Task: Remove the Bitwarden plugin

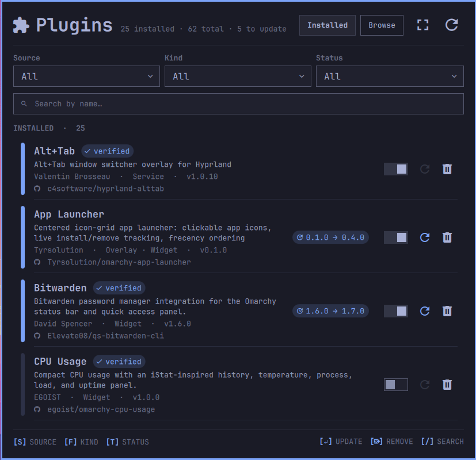Action: (x=447, y=311)
